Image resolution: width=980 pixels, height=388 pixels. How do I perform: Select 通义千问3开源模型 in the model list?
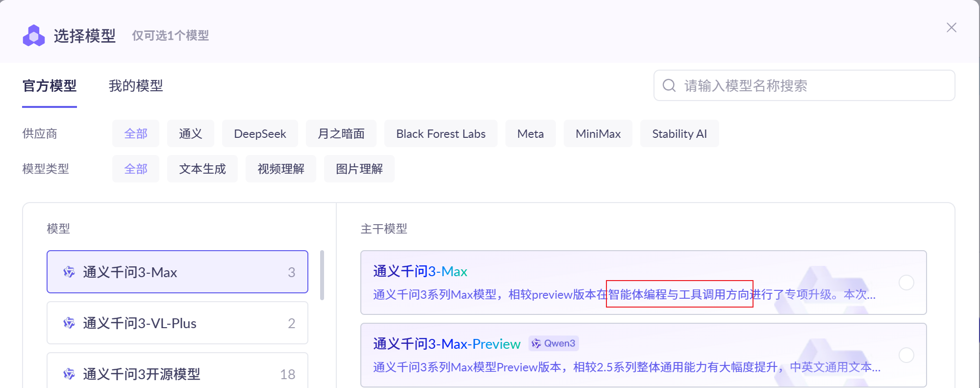pyautogui.click(x=177, y=370)
